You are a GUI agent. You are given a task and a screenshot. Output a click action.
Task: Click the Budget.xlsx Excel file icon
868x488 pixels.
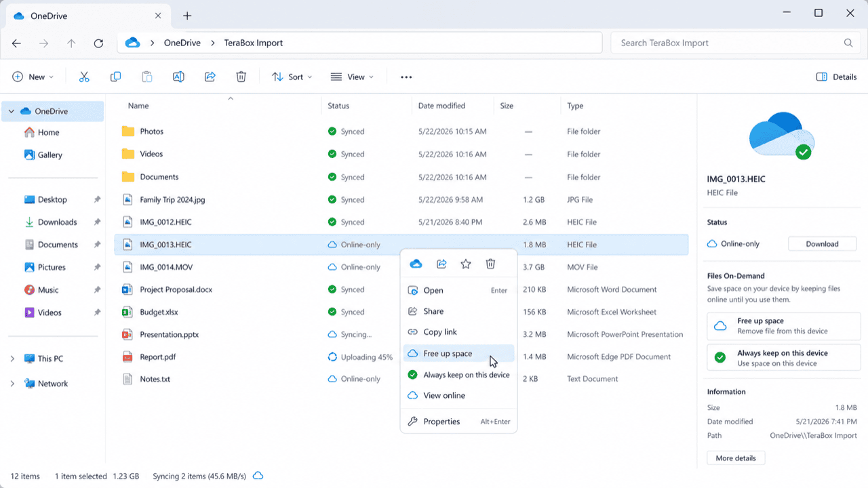point(127,312)
